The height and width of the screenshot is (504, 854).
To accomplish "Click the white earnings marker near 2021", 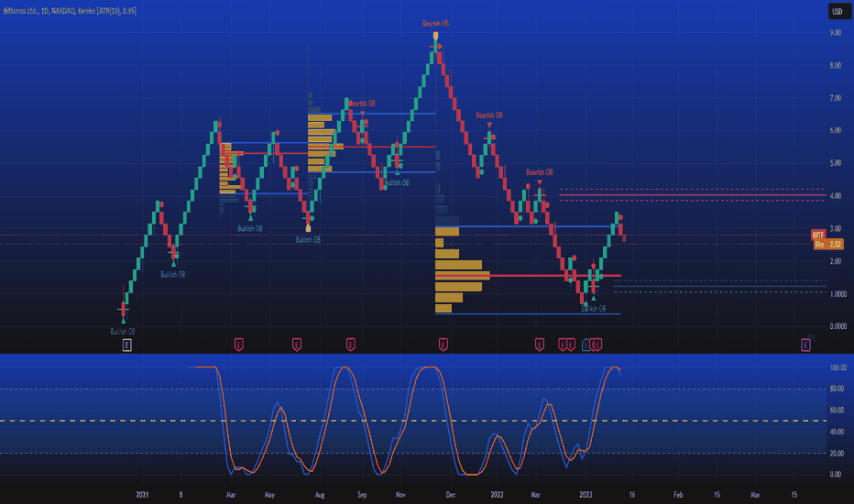I will pos(126,345).
